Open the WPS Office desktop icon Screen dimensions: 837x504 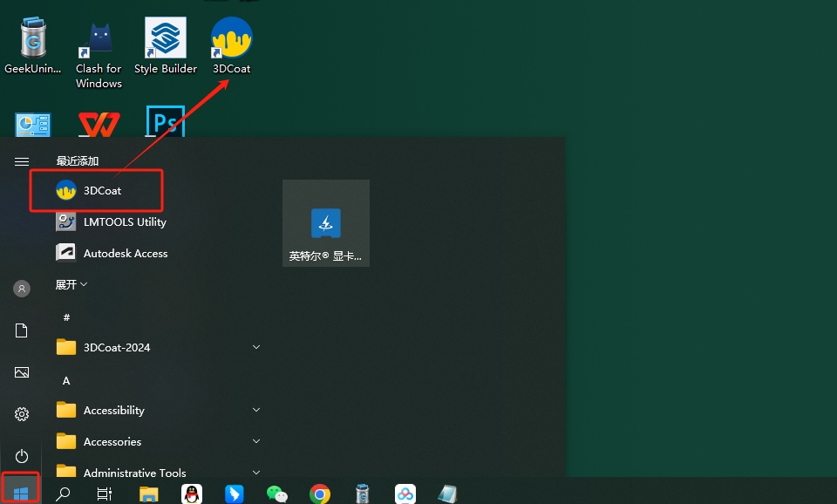[x=99, y=123]
